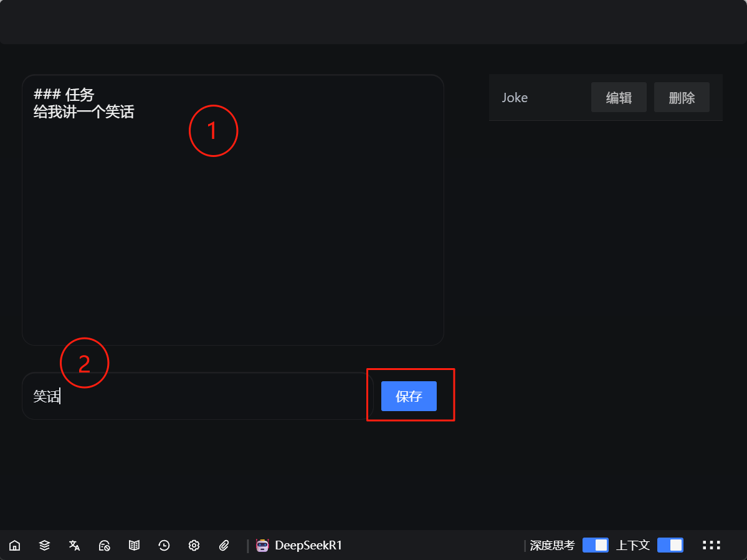Open the history clock icon

164,546
